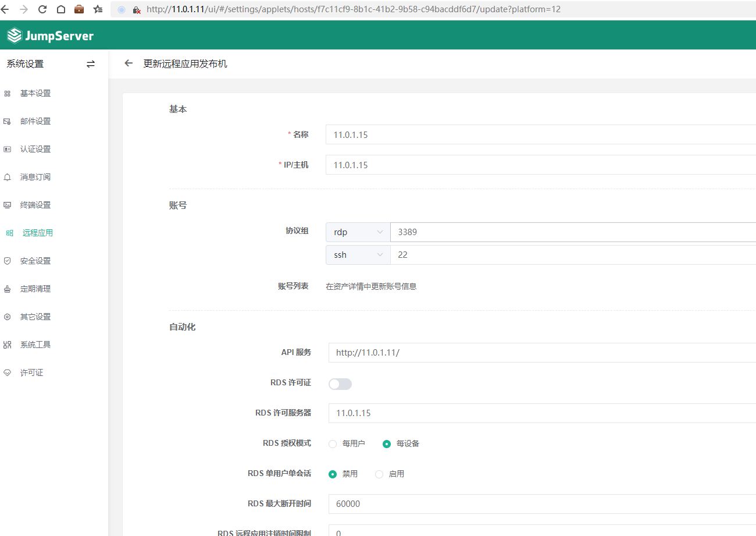
Task: Collapse the sidebar with the arrows icon
Action: (91, 63)
